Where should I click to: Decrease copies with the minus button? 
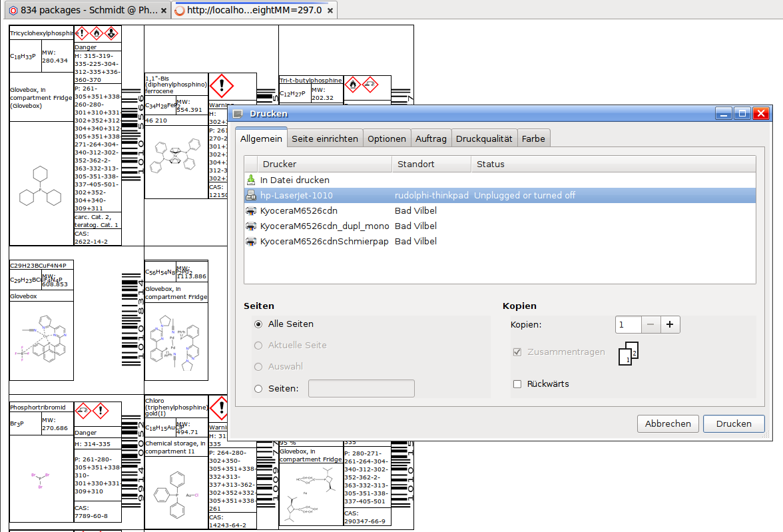tap(651, 324)
